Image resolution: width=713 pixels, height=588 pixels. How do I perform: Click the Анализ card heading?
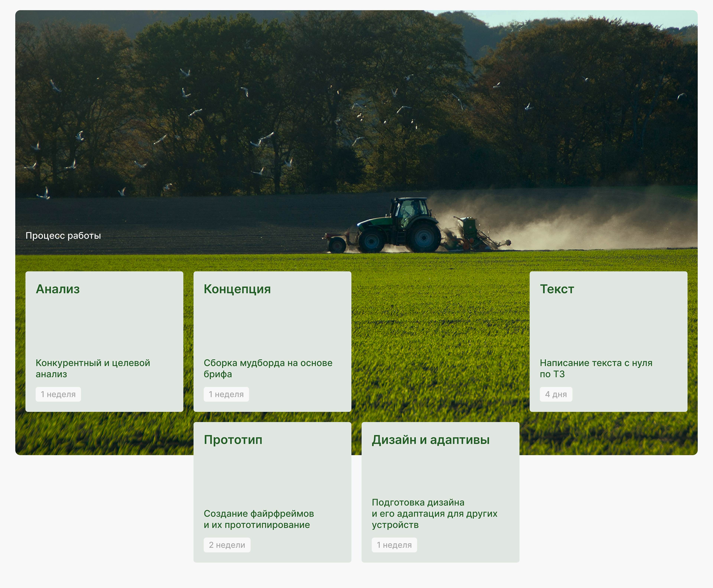point(58,289)
